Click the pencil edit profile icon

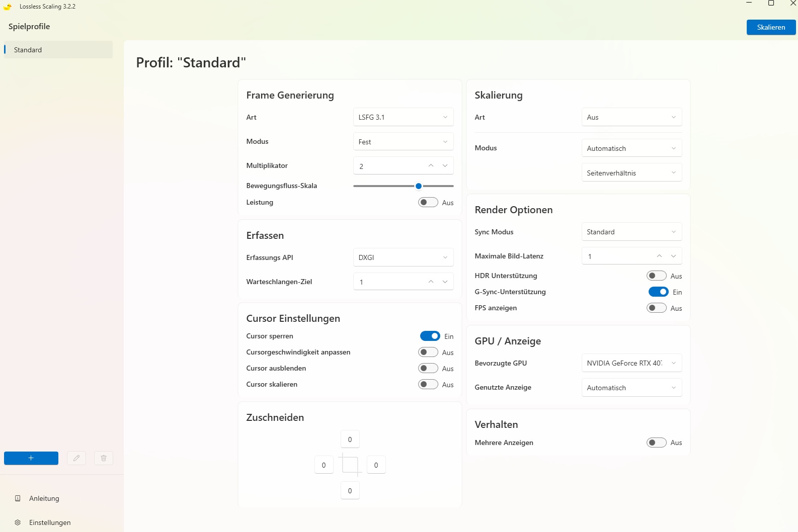pyautogui.click(x=76, y=458)
